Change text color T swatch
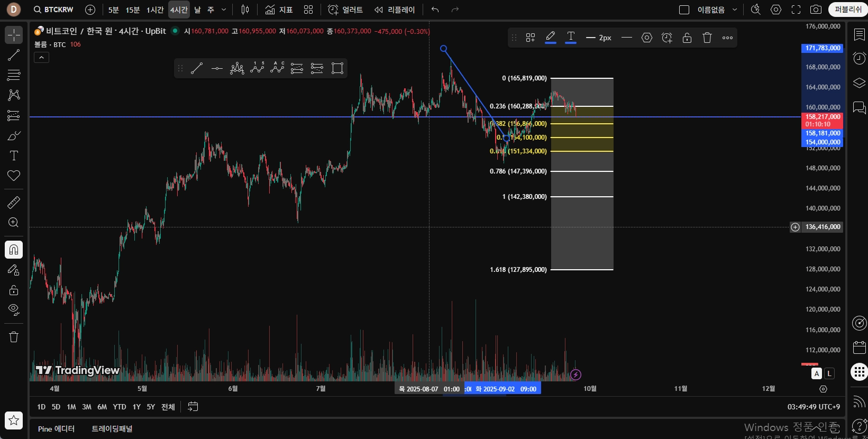 (x=571, y=38)
